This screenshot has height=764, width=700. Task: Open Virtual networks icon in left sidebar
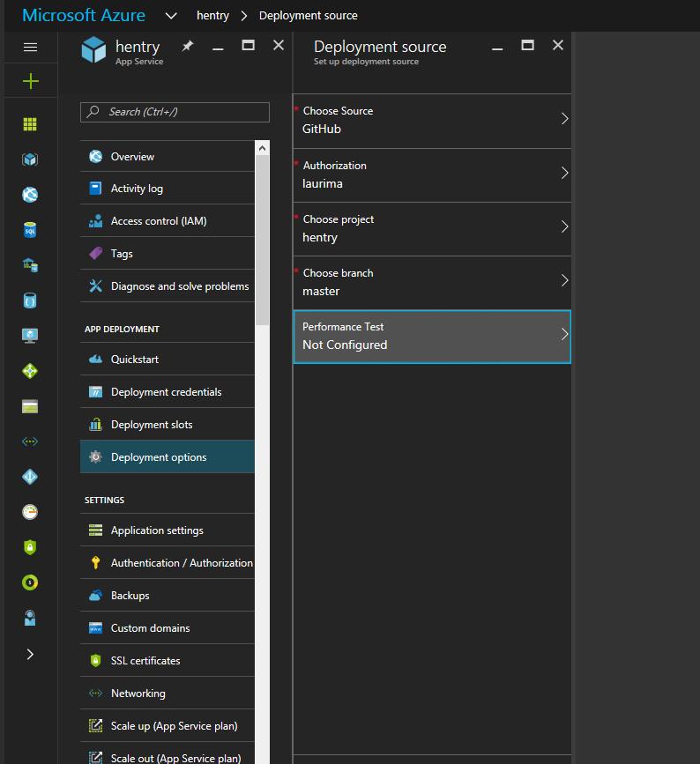[30, 441]
